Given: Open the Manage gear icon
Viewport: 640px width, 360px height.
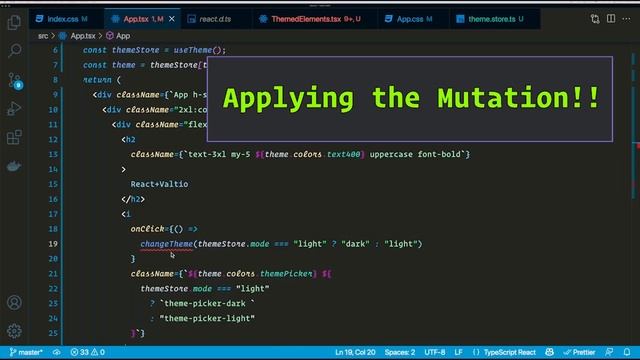Looking at the screenshot, I should point(14,331).
